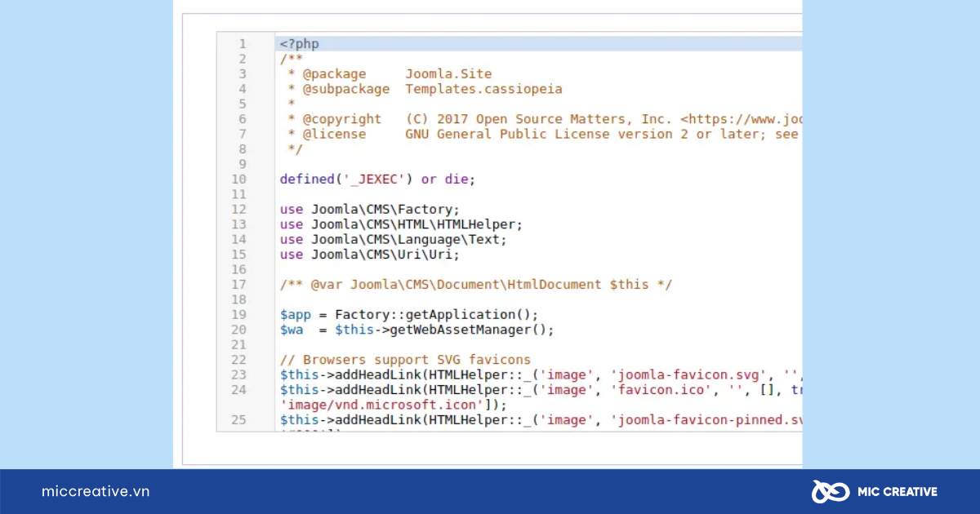Screen dimensions: 980x514
Task: Click the '*/' comment closer on line 8
Action: [295, 149]
